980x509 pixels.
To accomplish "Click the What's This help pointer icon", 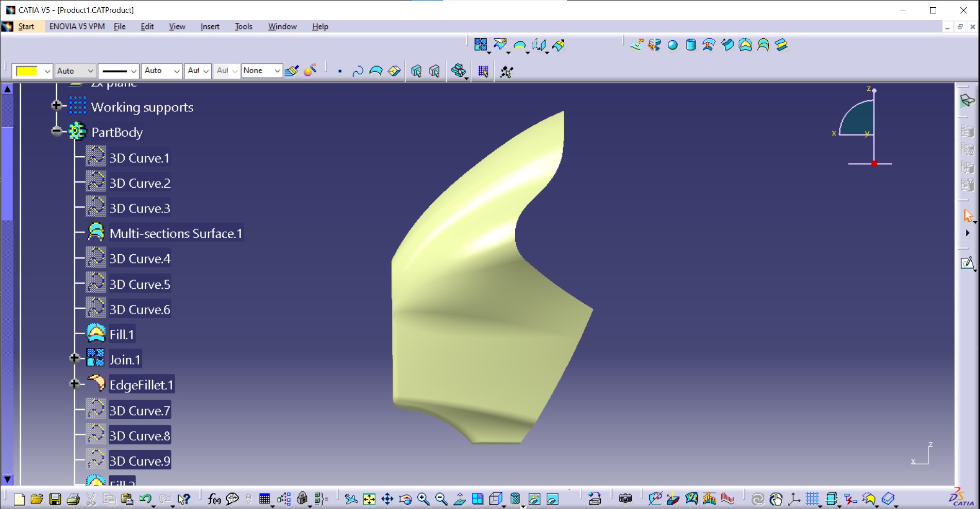I will [183, 499].
